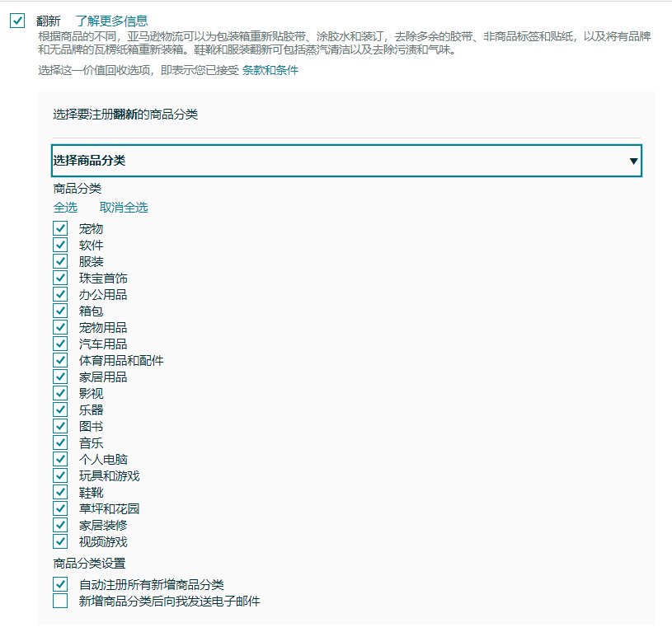The image size is (672, 632).
Task: 取消勾选汽车用品分类
Action: pos(60,344)
